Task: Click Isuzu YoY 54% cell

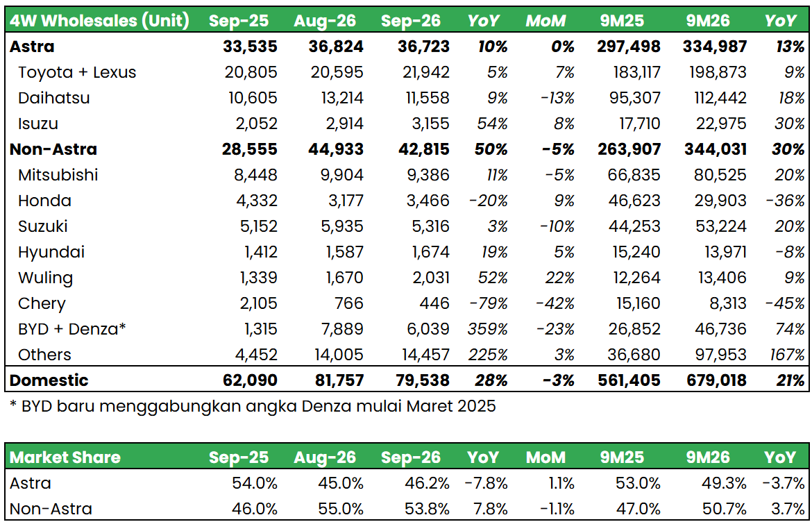Action: (494, 124)
